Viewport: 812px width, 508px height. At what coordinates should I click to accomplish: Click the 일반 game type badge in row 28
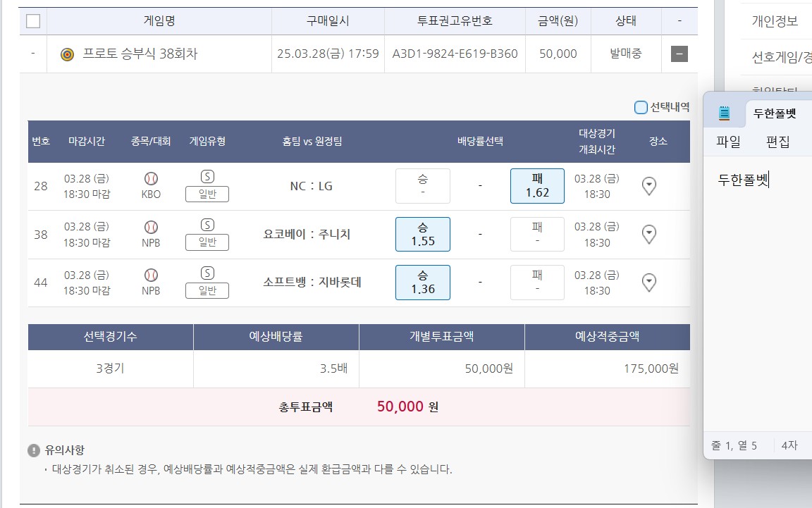tap(207, 194)
